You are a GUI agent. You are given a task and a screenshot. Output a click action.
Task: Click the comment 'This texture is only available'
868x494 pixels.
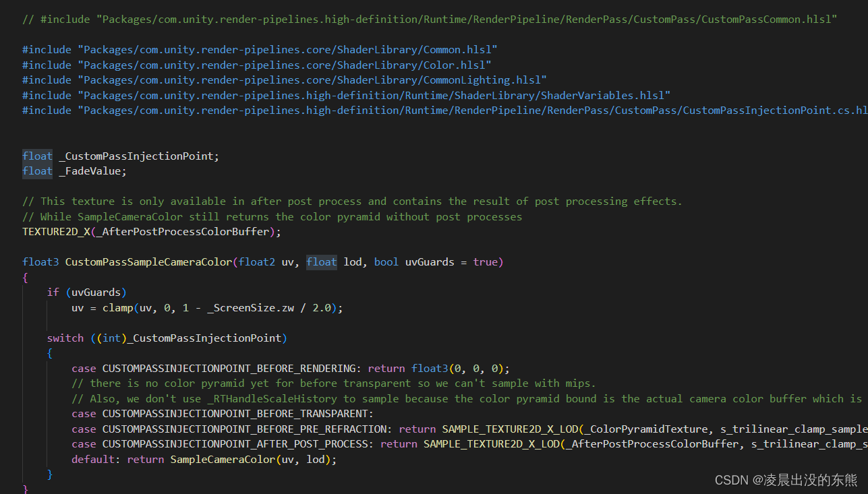352,202
